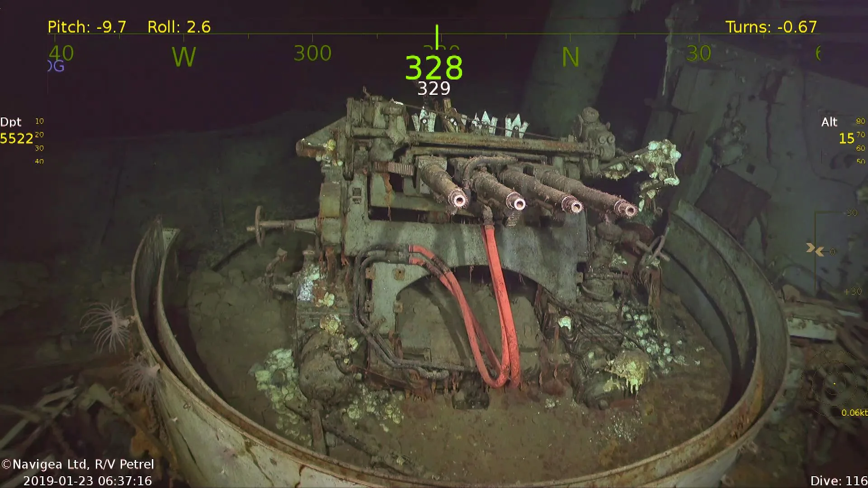Viewport: 868px width, 488px height.
Task: Click the white 329 heading number
Action: (434, 89)
